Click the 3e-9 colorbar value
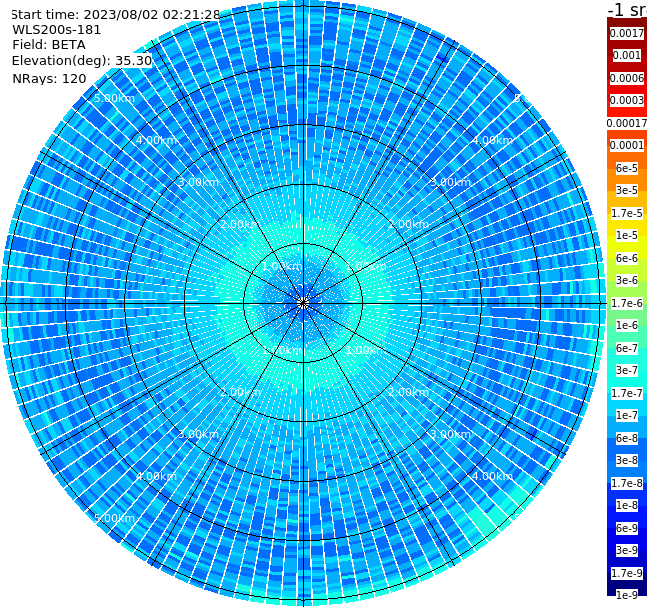This screenshot has width=647, height=607. (627, 550)
